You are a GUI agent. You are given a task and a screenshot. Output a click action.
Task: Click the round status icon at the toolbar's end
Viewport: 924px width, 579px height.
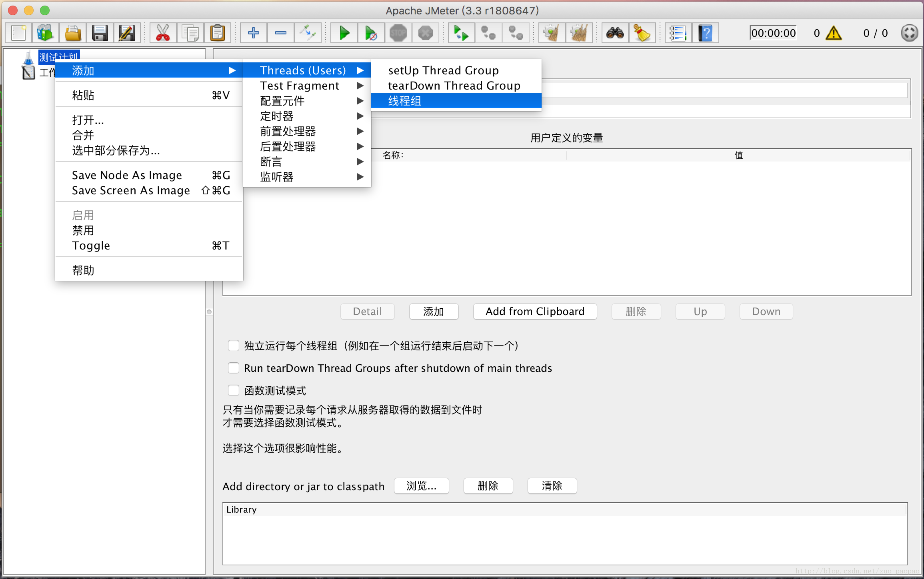click(909, 33)
